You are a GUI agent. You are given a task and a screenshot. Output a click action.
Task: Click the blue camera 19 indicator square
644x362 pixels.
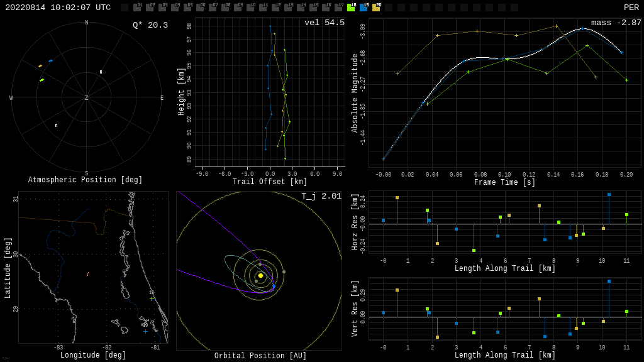364,8
